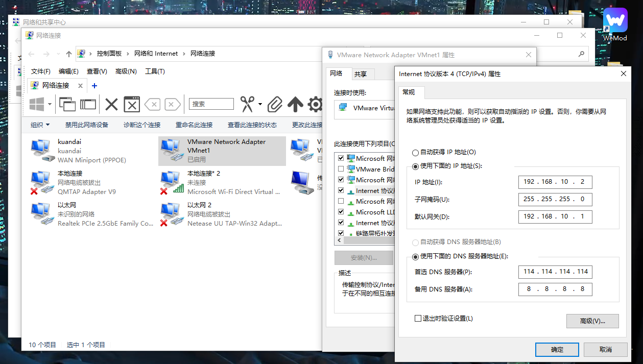
Task: Select 使用下面的 DNS 服务器地址 radio option
Action: coord(415,256)
